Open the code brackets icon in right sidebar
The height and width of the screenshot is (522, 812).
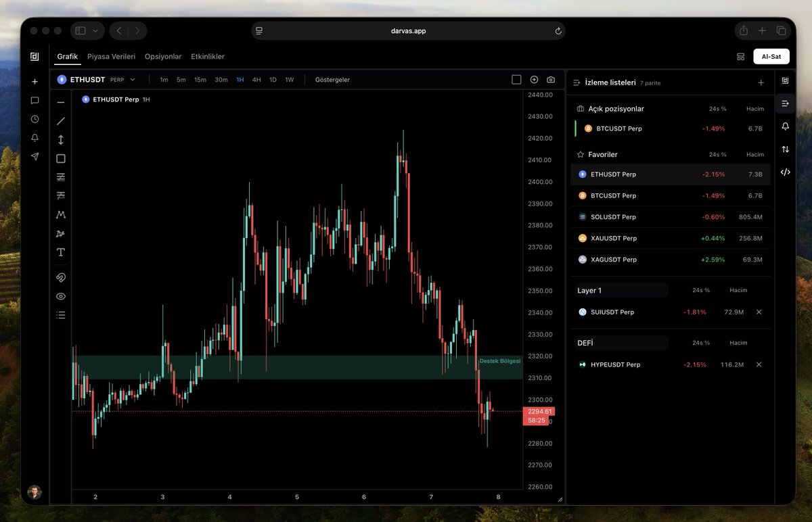pos(785,172)
